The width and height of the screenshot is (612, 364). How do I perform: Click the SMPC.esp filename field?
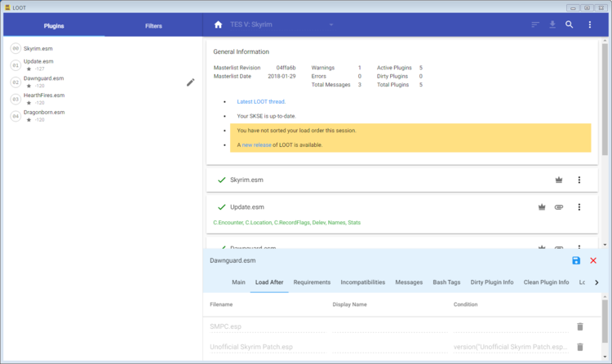(268, 326)
